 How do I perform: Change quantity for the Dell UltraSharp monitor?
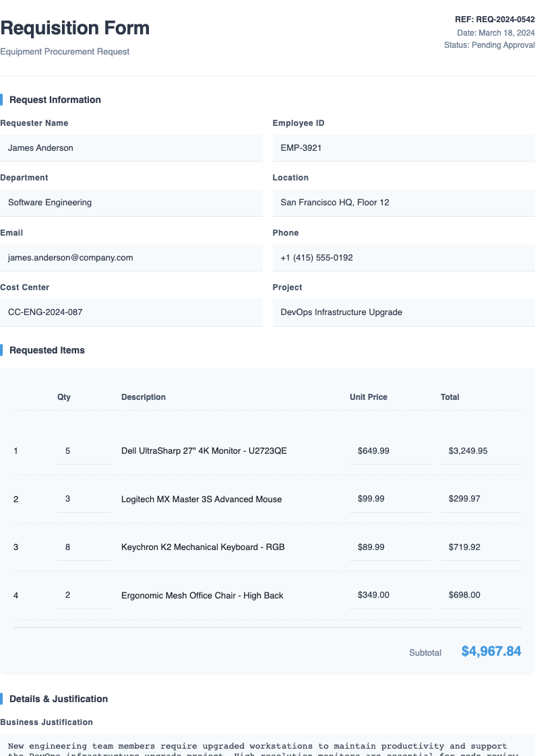pos(84,450)
